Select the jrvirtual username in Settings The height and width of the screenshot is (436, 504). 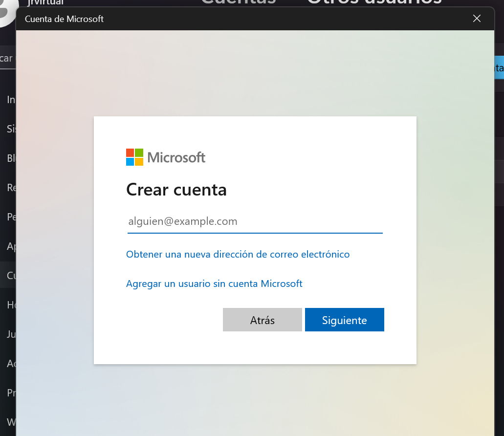[x=45, y=2]
